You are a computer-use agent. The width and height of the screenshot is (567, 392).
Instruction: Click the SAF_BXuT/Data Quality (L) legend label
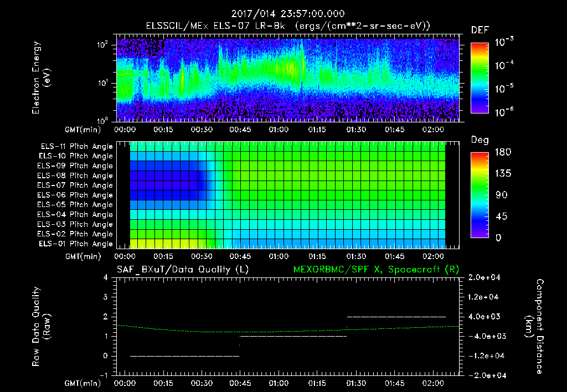[183, 270]
